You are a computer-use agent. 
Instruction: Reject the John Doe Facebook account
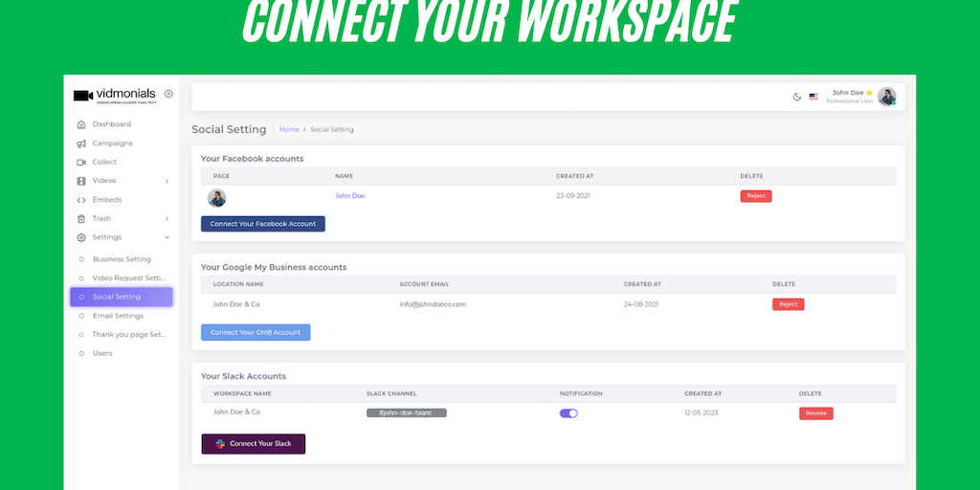tap(756, 196)
